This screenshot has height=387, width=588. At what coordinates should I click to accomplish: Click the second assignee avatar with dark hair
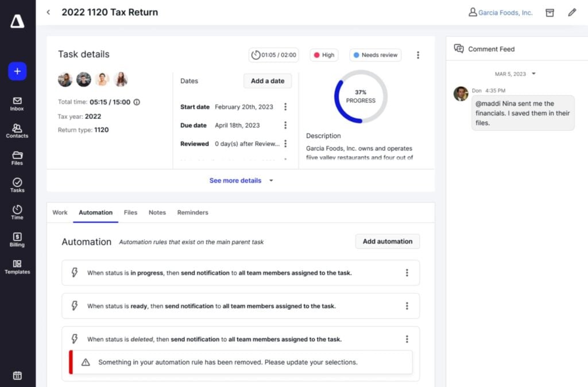84,79
